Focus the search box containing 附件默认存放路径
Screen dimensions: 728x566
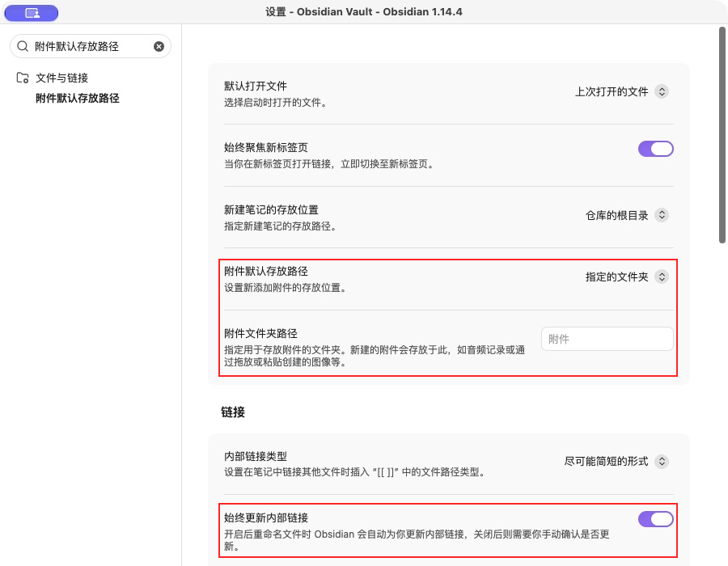[91, 46]
